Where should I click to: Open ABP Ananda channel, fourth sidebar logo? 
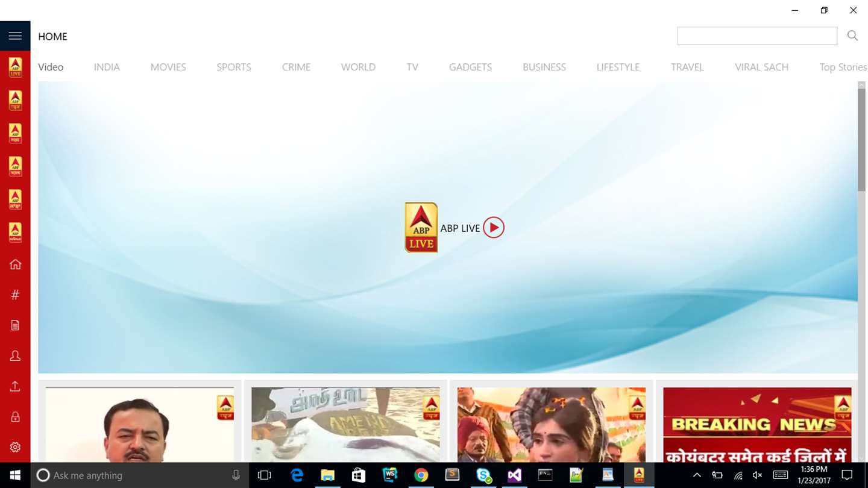pos(15,166)
